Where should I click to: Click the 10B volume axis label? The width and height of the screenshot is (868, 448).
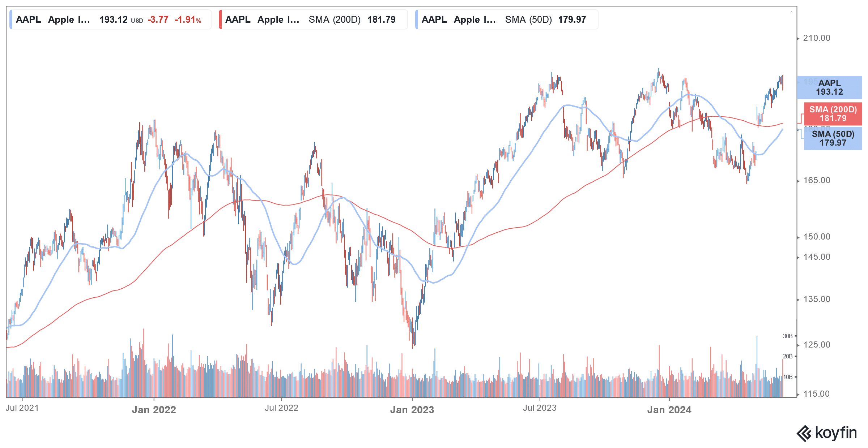click(x=788, y=377)
